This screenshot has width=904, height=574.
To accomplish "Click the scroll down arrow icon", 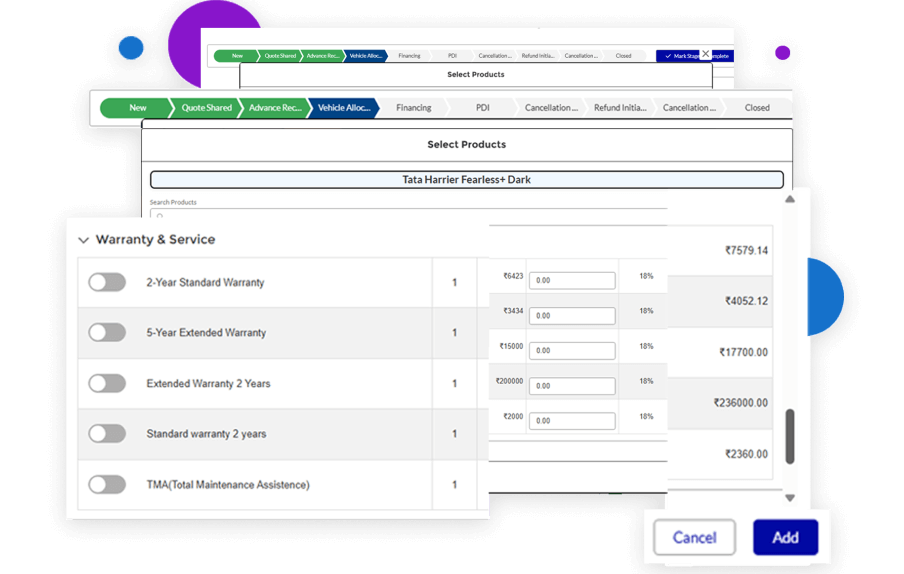I will [x=789, y=498].
